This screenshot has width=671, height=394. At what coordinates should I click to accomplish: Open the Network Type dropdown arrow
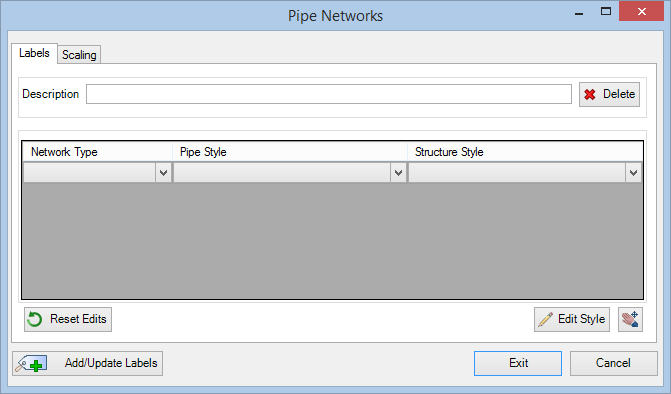pyautogui.click(x=163, y=173)
